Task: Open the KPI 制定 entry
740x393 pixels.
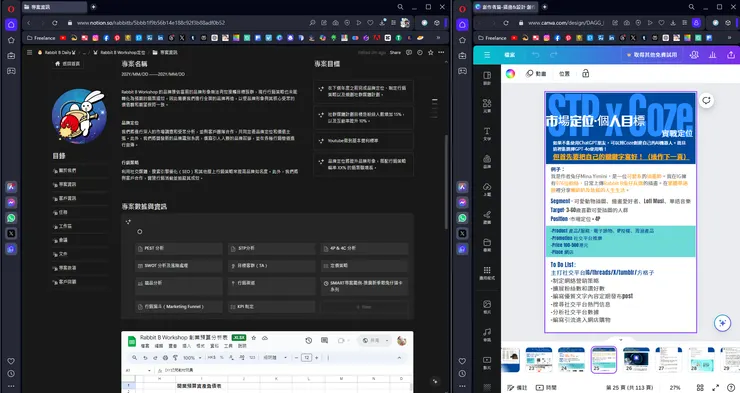Action: click(271, 307)
